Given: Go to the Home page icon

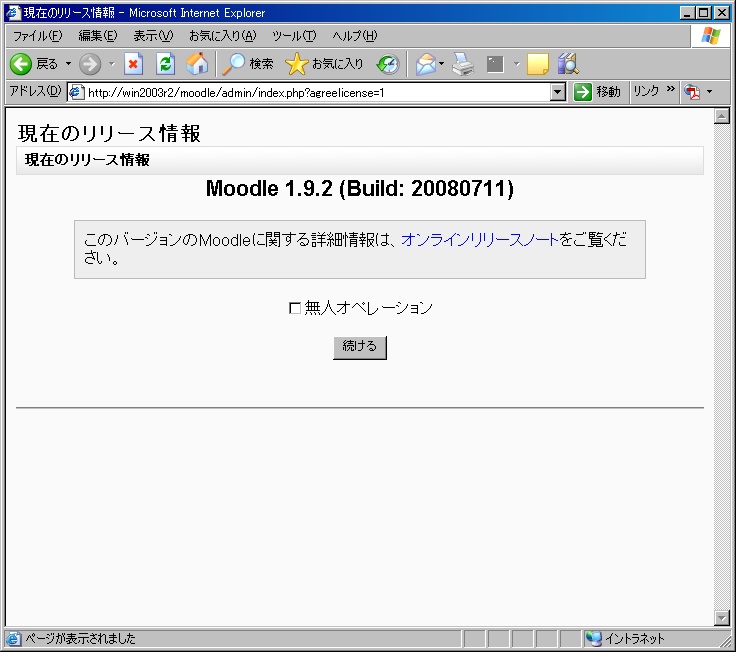Looking at the screenshot, I should [x=197, y=64].
